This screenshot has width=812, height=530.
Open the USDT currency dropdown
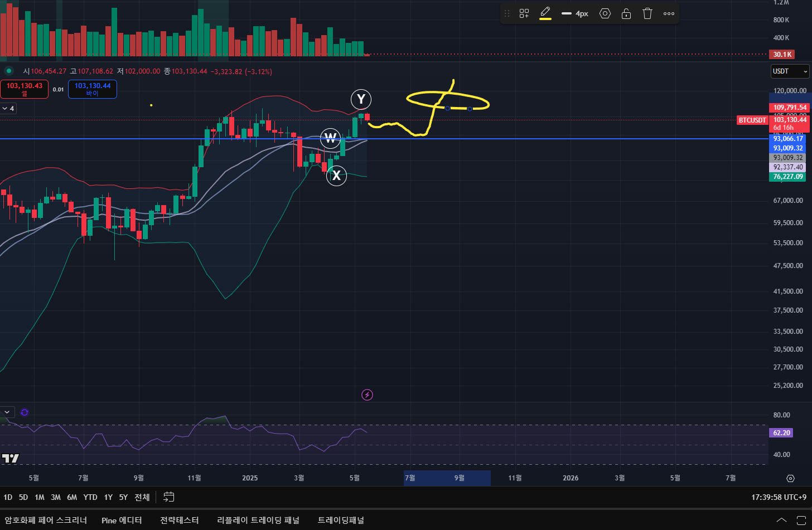tap(790, 71)
